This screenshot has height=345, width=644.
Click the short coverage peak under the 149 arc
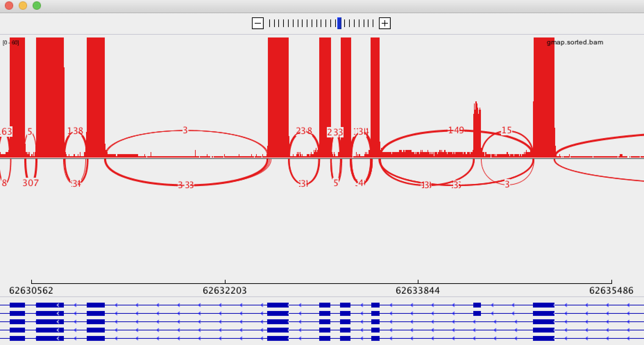tap(477, 129)
